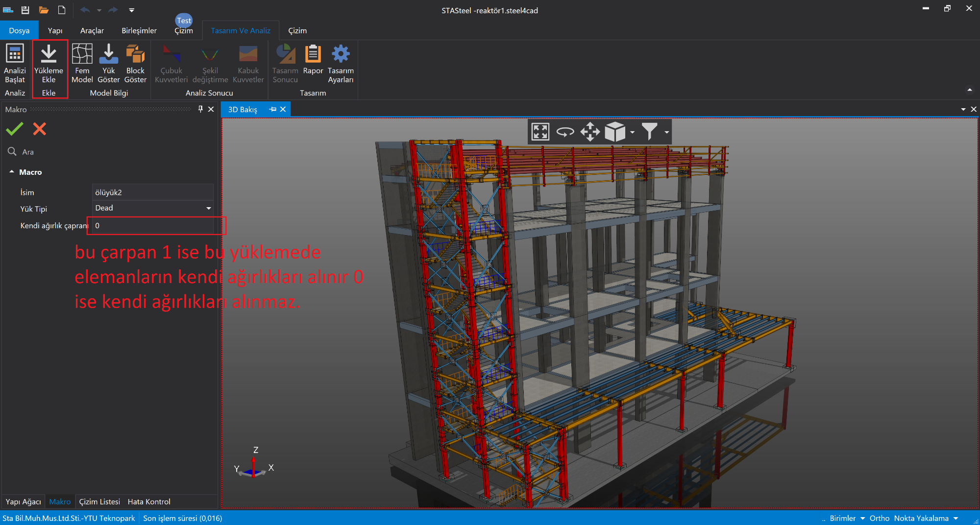Open the Fem Model view

pyautogui.click(x=82, y=54)
